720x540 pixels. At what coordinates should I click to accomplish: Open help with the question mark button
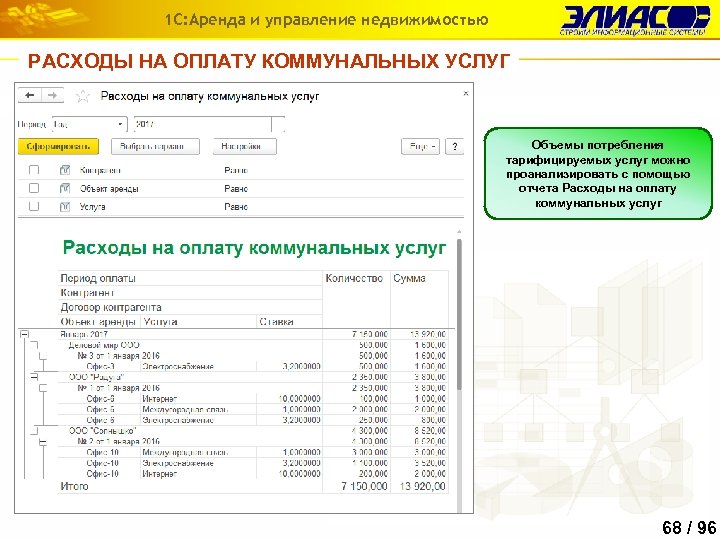(x=455, y=146)
